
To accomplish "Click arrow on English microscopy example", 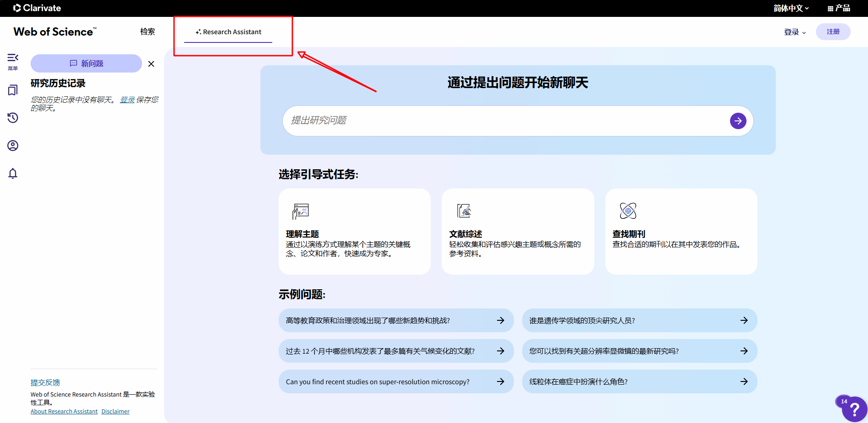I will [501, 381].
